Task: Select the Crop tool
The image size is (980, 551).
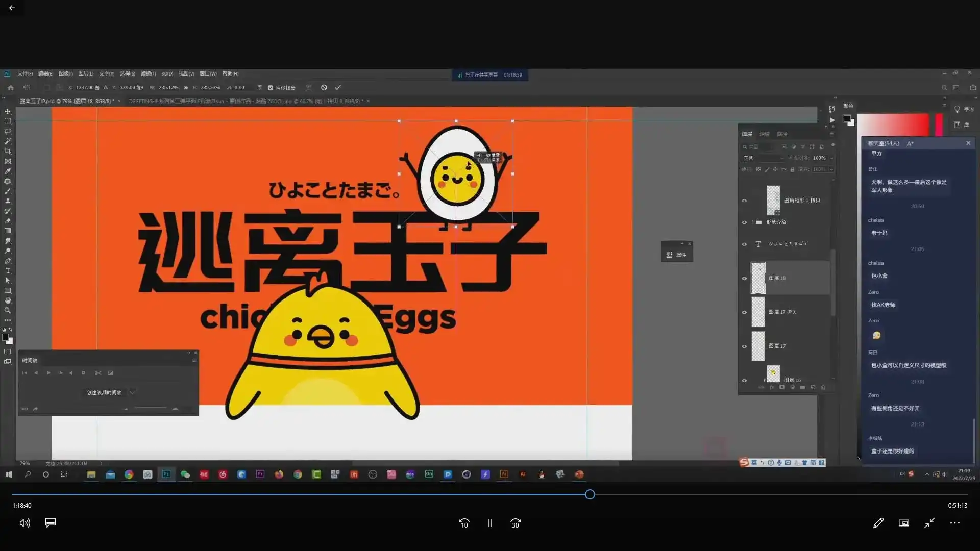Action: tap(8, 151)
